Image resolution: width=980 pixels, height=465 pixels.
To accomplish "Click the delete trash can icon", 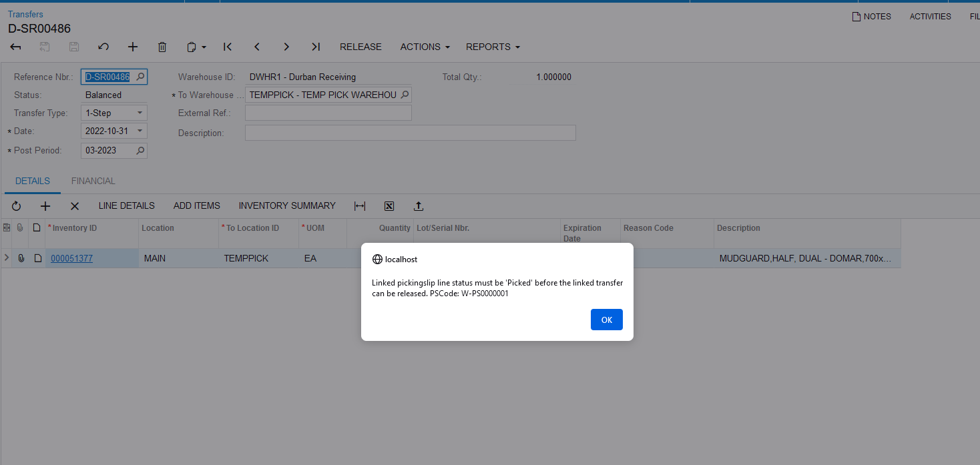I will [x=162, y=47].
